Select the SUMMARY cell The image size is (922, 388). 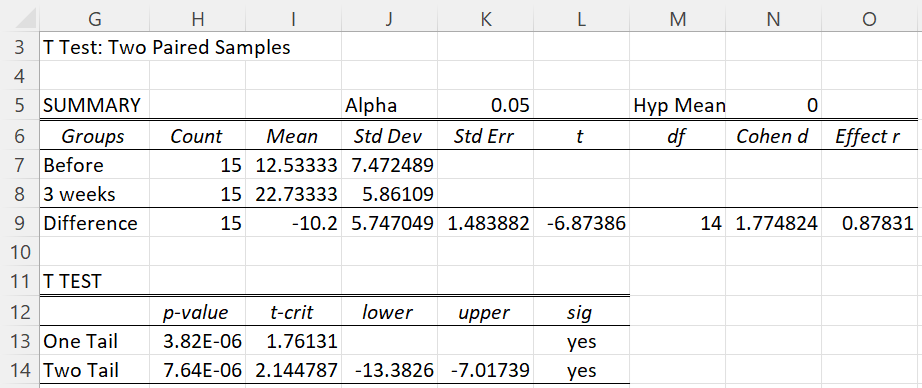coord(94,105)
